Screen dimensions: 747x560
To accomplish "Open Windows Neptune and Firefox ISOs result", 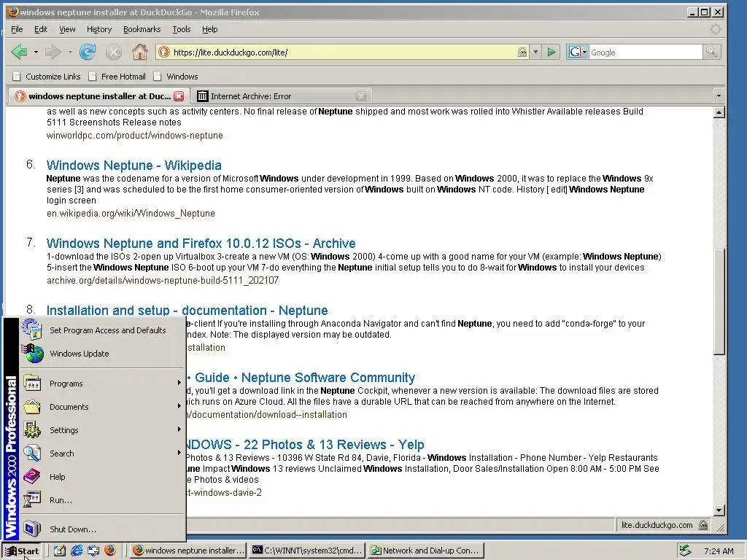I will [201, 244].
